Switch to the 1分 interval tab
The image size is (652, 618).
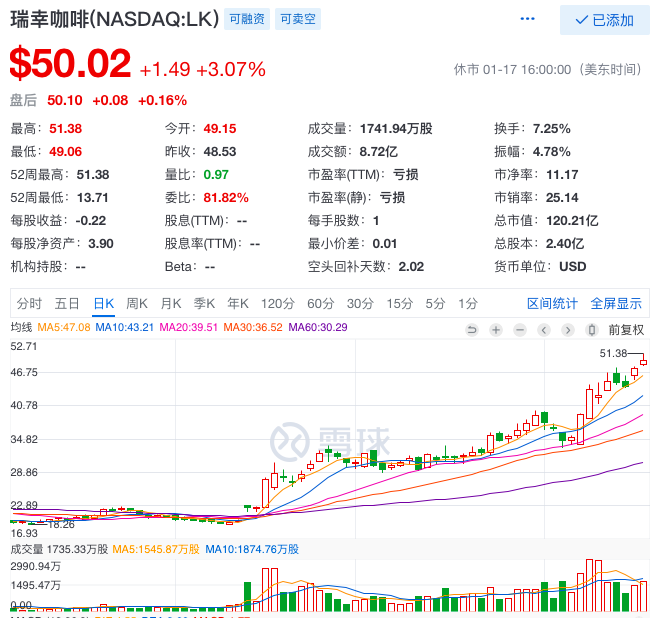[468, 304]
